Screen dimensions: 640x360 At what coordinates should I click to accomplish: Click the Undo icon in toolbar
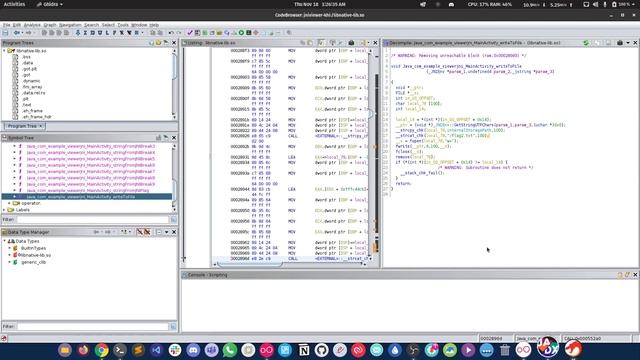tap(171, 33)
